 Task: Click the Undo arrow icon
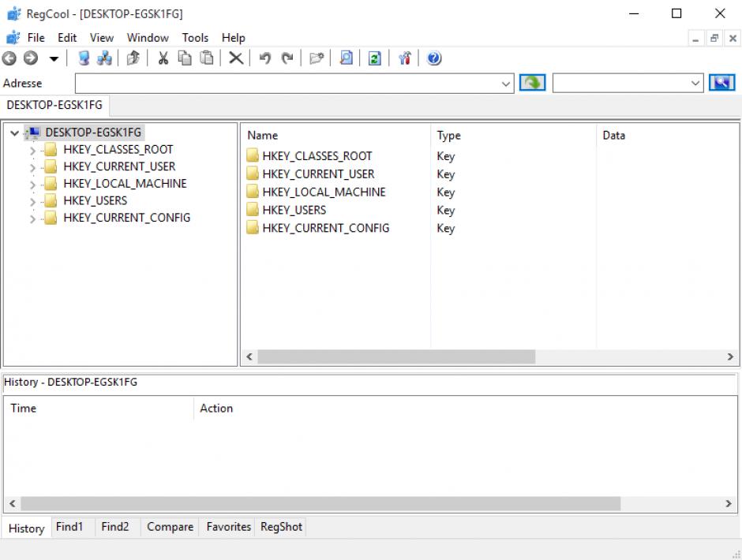tap(265, 58)
